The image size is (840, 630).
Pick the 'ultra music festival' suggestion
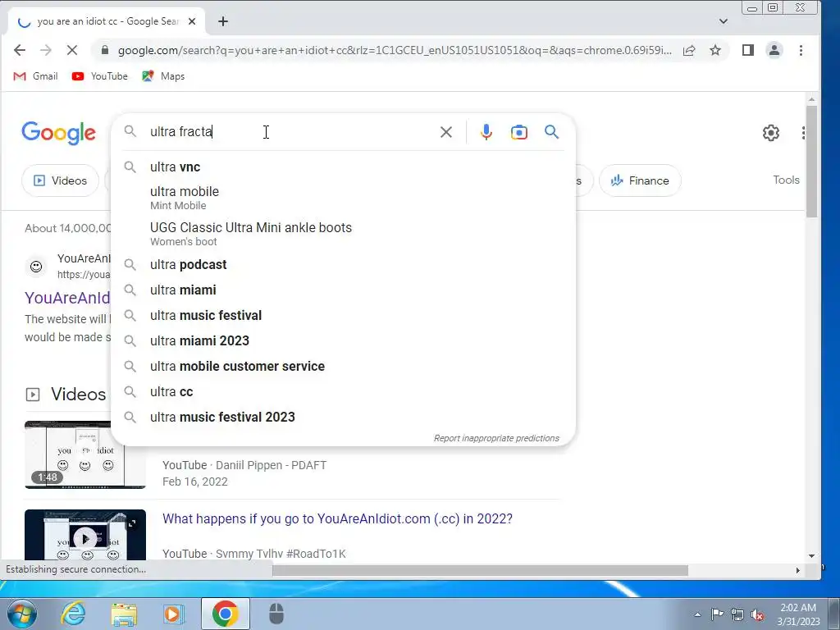pos(343,316)
